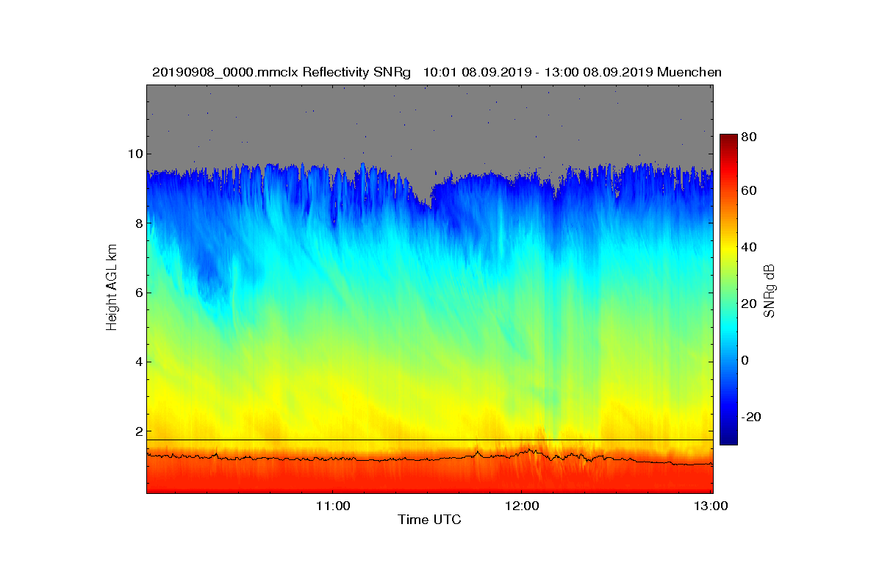Viewport: 882px width, 588px height.
Task: Click the plot title '20190908_0000.mmclx Reflectivity SNRg'
Action: click(x=283, y=72)
